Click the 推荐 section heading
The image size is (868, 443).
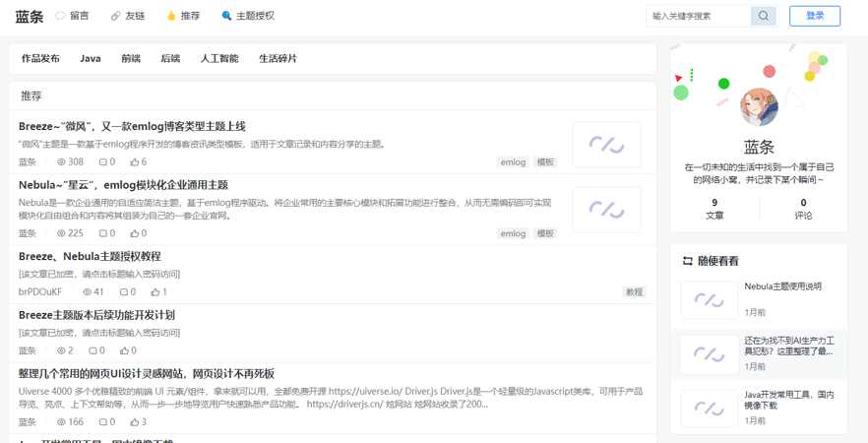pyautogui.click(x=31, y=95)
